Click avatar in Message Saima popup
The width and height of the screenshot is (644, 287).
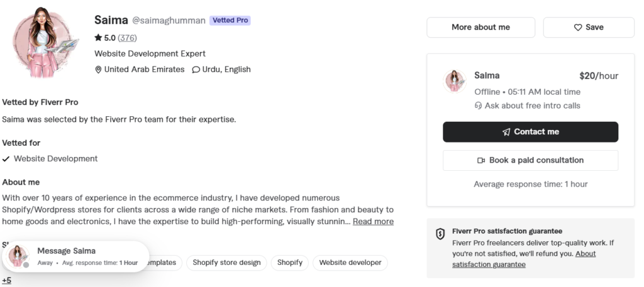pyautogui.click(x=18, y=256)
